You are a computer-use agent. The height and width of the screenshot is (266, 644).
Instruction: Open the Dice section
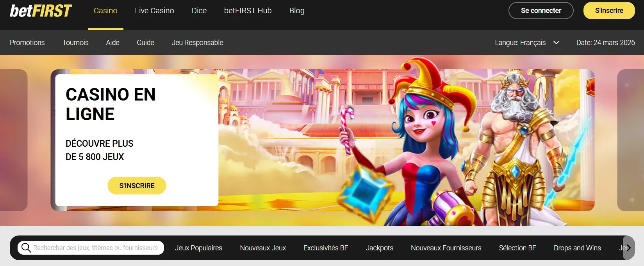click(199, 11)
